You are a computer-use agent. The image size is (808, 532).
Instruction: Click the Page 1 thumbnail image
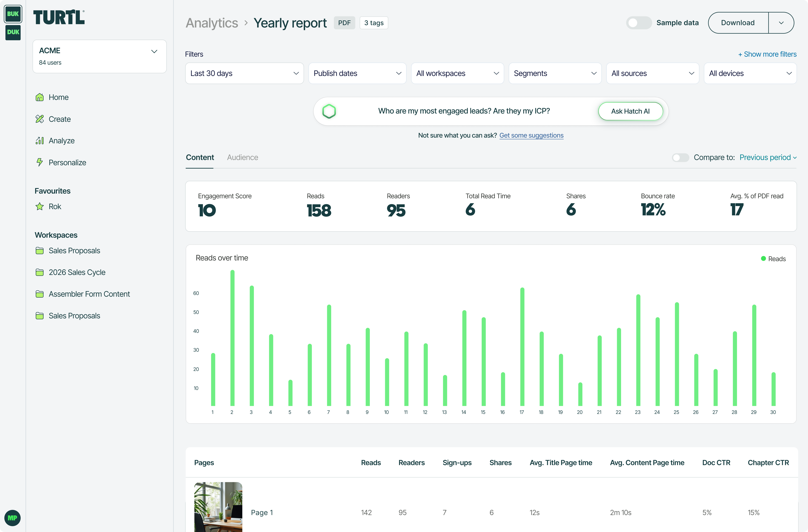[x=218, y=507]
